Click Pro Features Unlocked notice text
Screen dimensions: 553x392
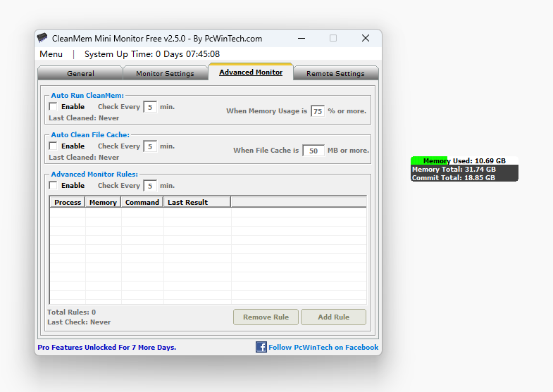pos(107,347)
